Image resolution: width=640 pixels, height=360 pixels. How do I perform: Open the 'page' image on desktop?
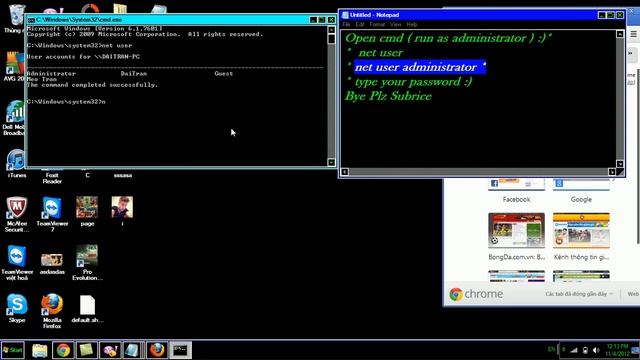point(87,211)
